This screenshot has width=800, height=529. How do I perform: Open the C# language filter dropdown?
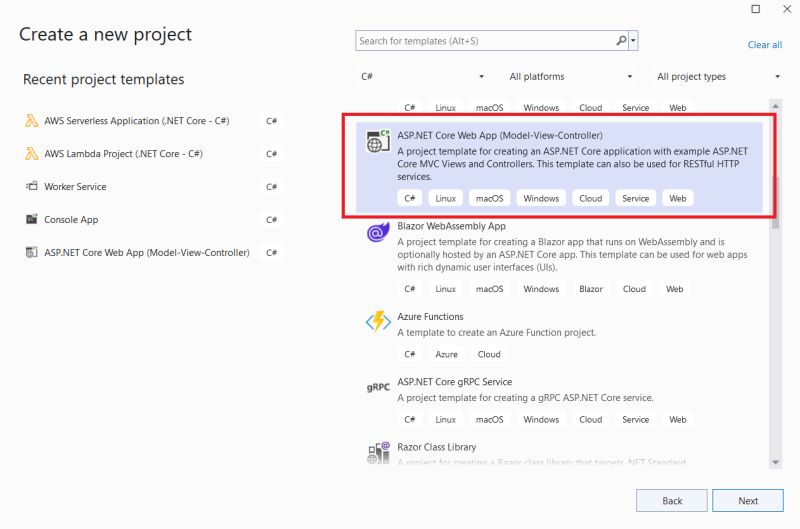click(x=422, y=77)
